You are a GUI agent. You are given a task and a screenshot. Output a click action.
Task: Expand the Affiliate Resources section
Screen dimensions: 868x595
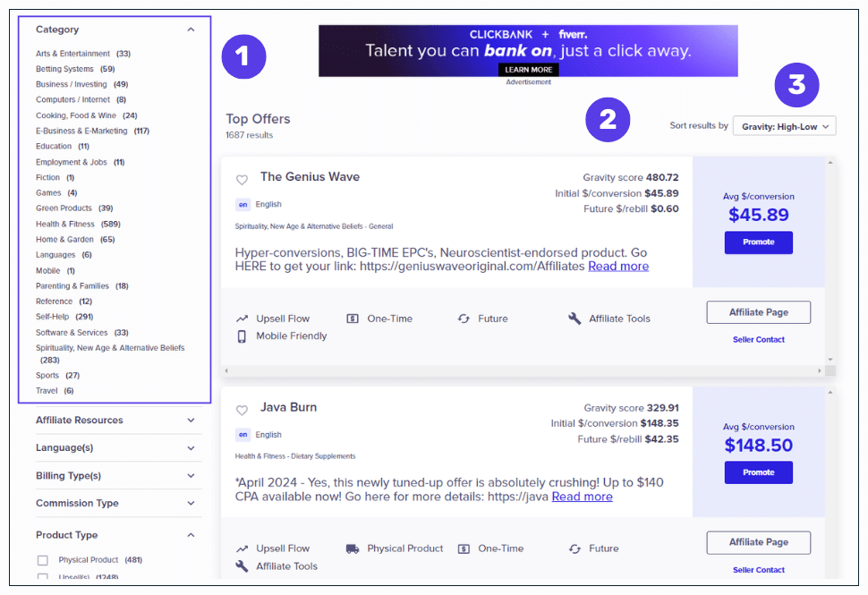tap(191, 420)
